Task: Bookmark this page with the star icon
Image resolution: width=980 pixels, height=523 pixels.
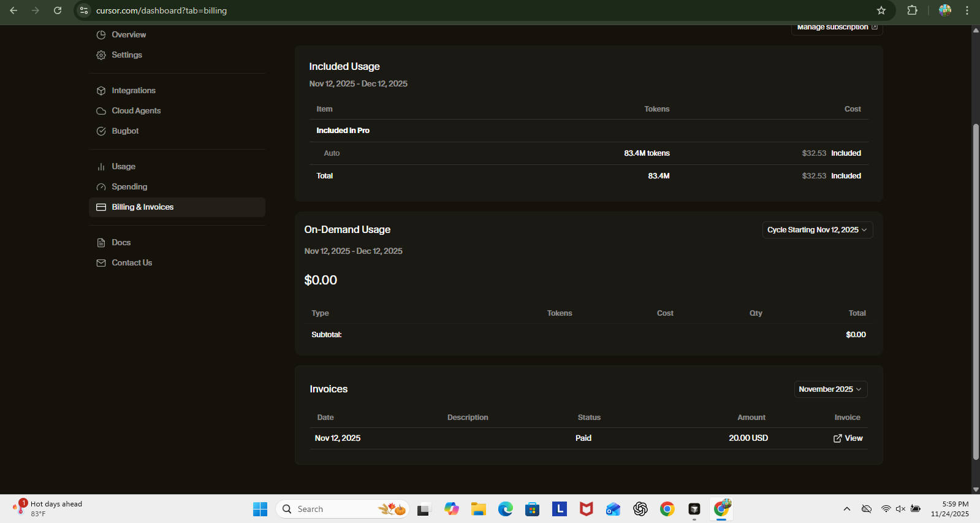Action: [881, 10]
